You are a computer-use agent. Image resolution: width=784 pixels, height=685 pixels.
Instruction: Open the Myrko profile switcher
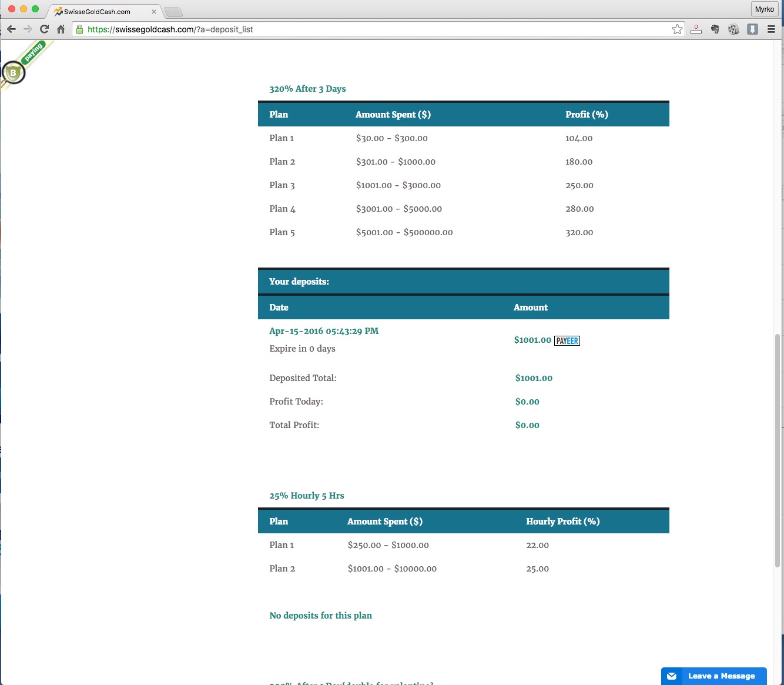point(764,9)
